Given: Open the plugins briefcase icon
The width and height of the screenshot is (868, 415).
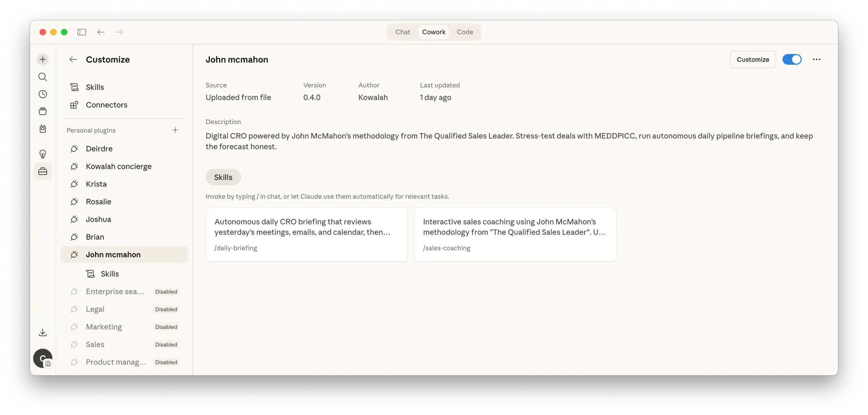Looking at the screenshot, I should point(43,171).
